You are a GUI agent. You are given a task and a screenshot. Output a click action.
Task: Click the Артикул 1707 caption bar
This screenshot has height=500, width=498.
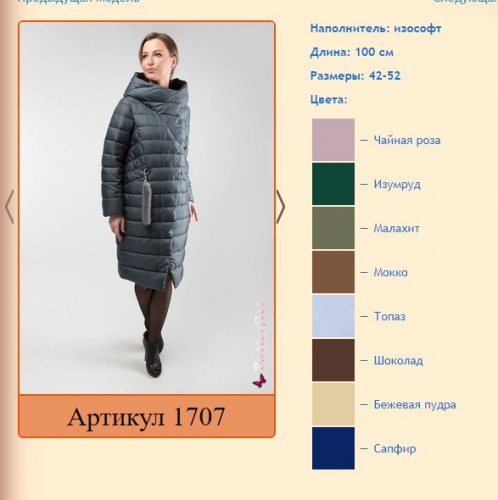tap(147, 416)
